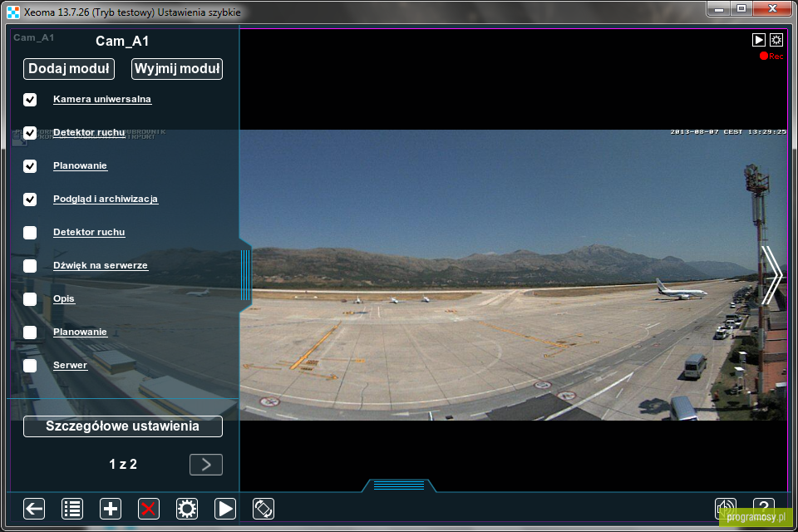Collapse bottom toolbar with striped handle

(399, 485)
